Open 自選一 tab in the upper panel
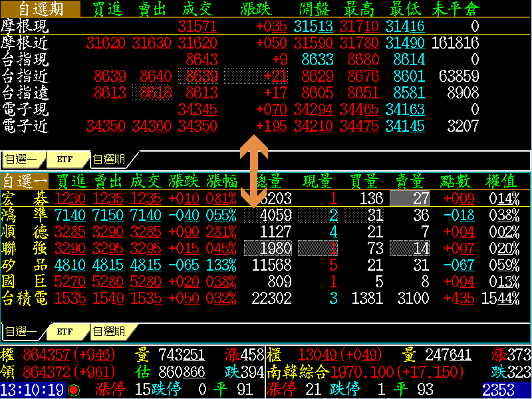532x399 pixels. tap(22, 160)
